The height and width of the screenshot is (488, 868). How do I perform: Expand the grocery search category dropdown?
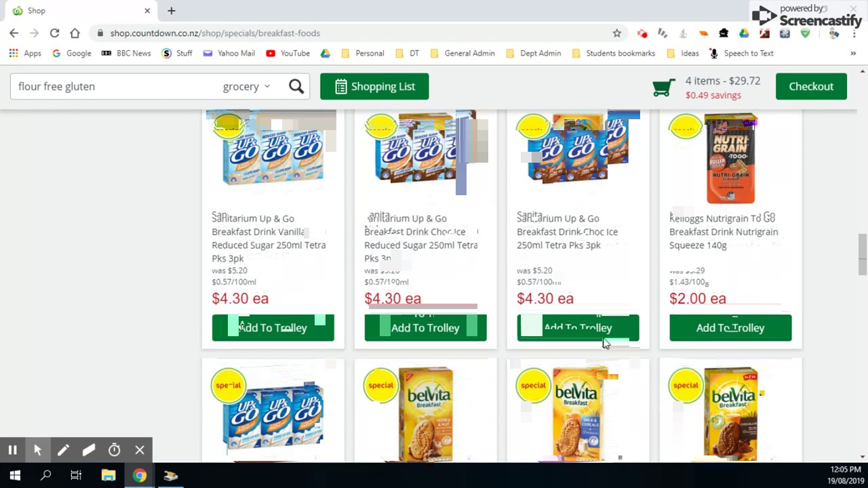247,86
